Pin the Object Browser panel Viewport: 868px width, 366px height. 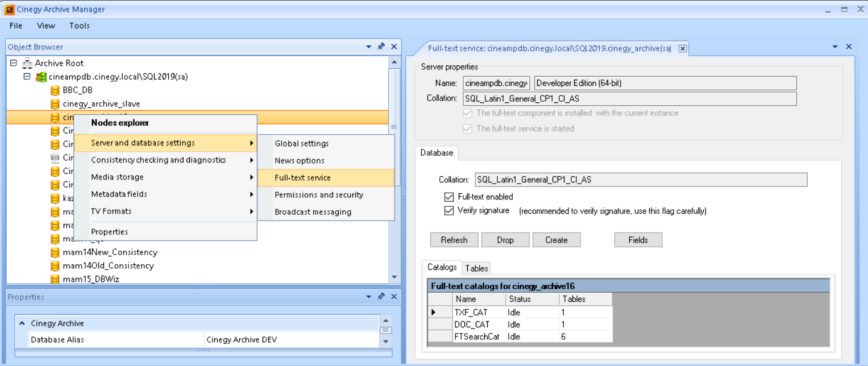point(381,47)
